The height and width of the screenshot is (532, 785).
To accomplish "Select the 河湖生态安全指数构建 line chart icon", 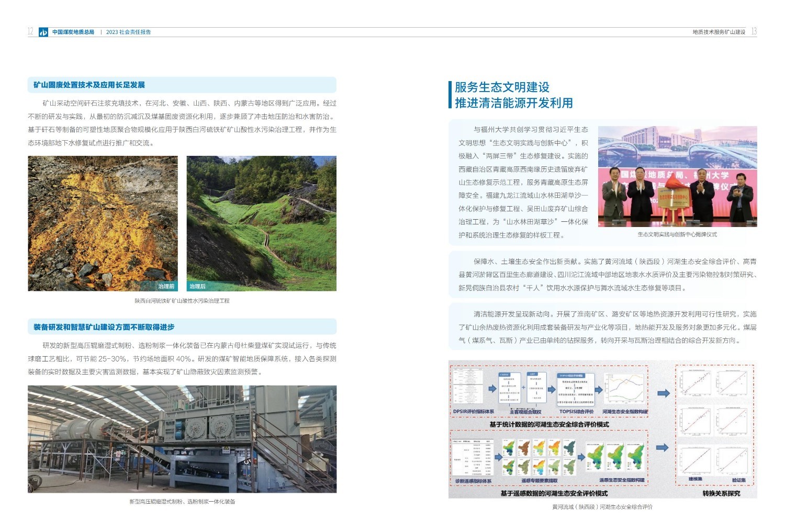I will pos(625,387).
